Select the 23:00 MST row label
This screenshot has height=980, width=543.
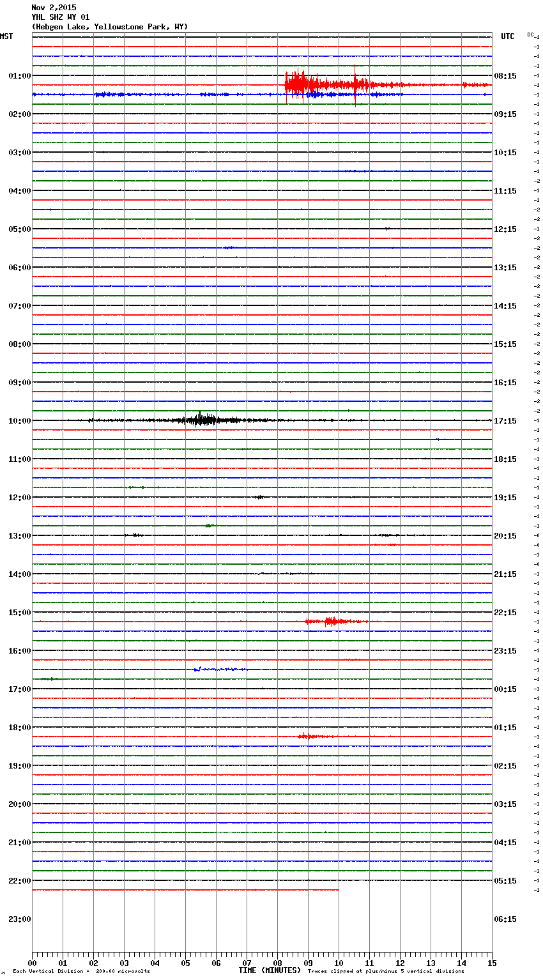pos(20,919)
